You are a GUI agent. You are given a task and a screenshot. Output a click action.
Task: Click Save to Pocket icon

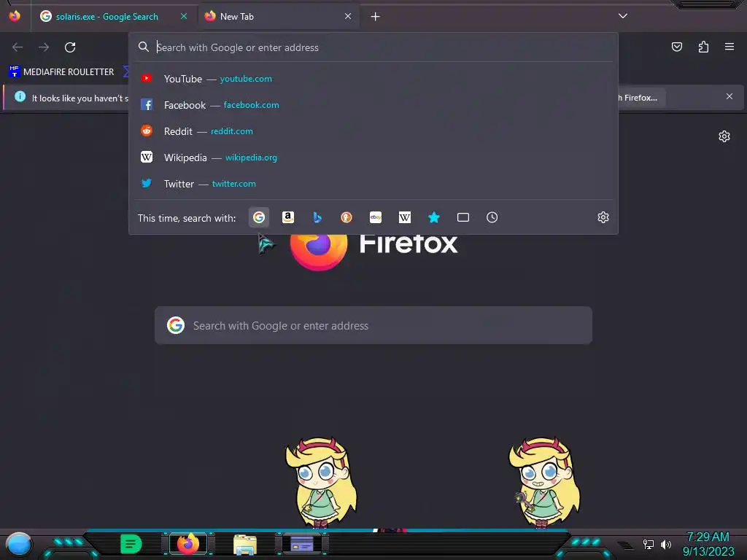click(677, 47)
